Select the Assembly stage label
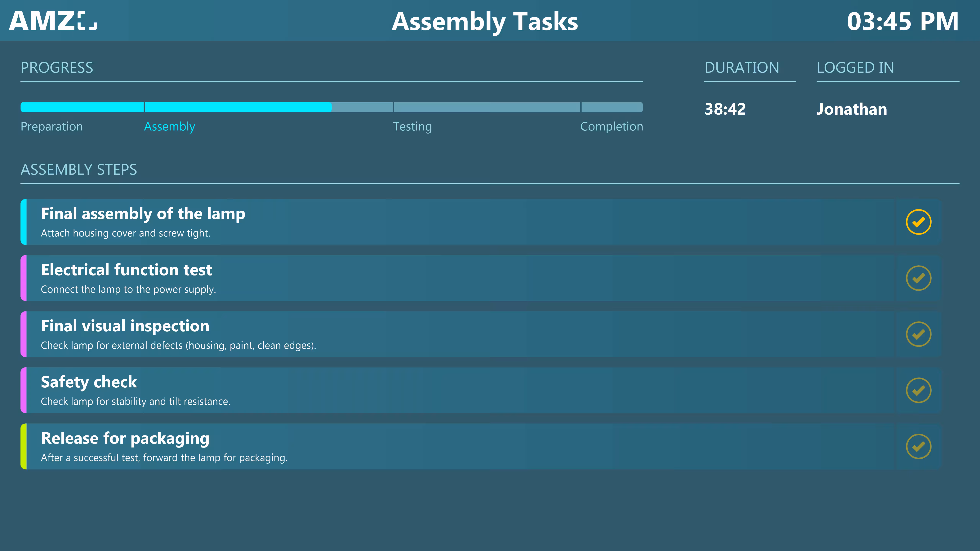 point(170,126)
